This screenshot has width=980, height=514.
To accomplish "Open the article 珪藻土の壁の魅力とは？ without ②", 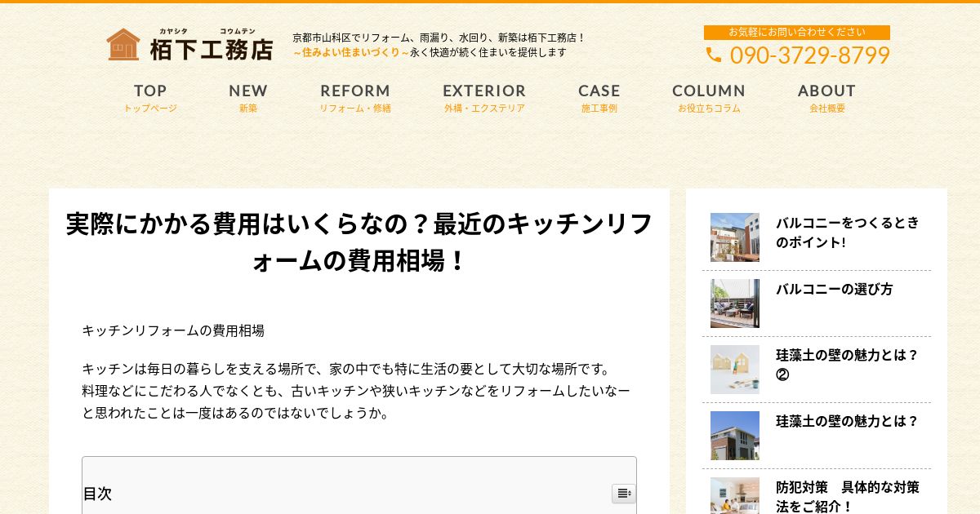I will click(847, 421).
